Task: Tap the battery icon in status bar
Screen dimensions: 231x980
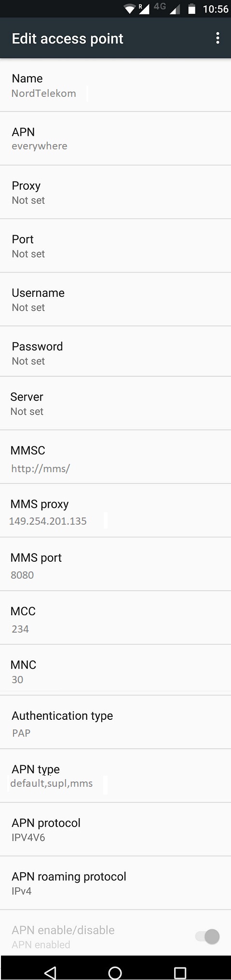Action: click(191, 9)
